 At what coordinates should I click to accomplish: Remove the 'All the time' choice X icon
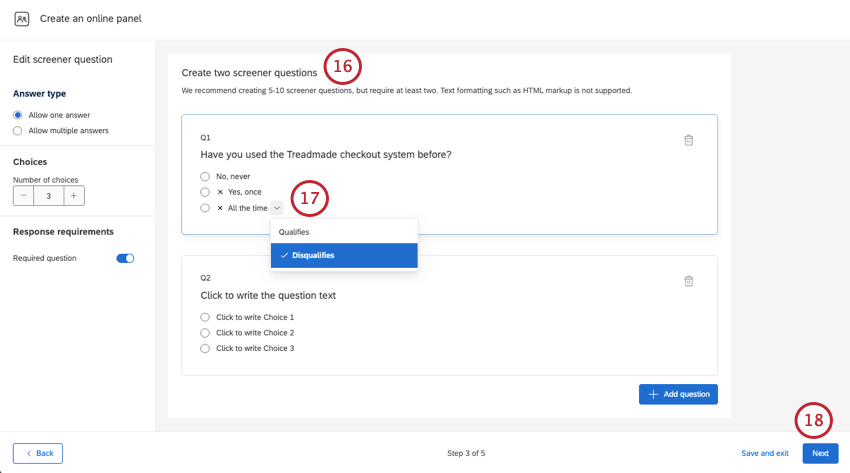[220, 208]
